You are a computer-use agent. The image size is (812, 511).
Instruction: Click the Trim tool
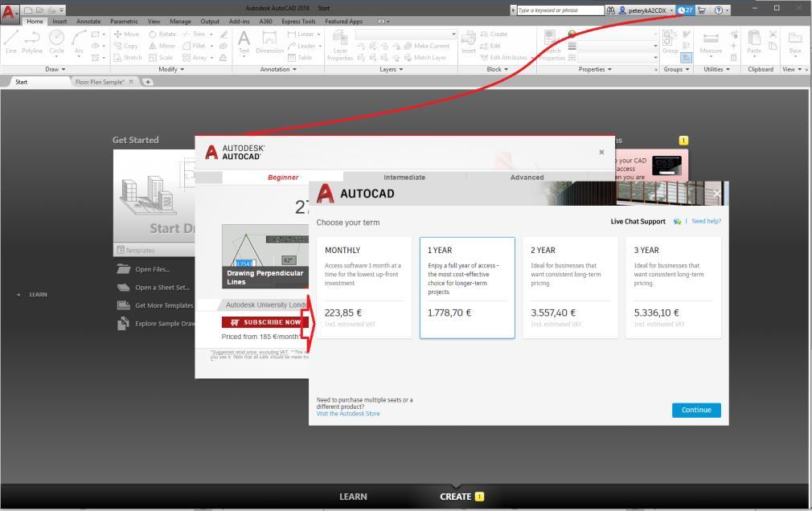click(x=194, y=35)
